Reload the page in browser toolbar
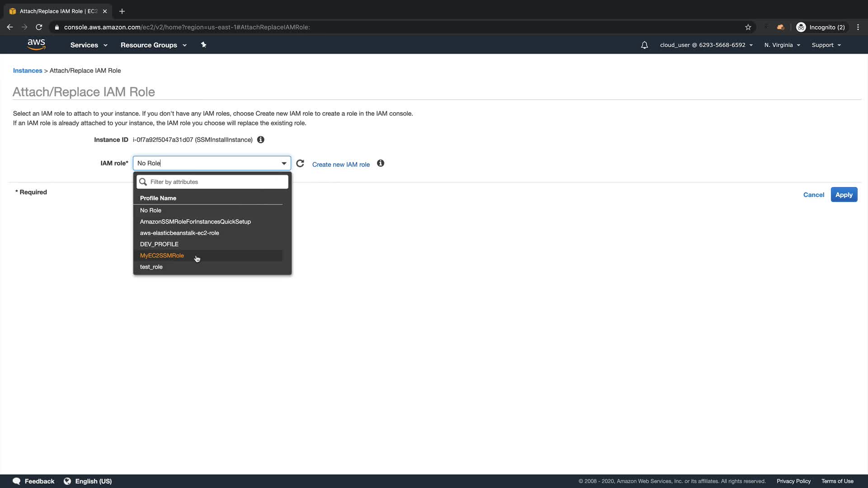The width and height of the screenshot is (868, 488). pos(39,27)
